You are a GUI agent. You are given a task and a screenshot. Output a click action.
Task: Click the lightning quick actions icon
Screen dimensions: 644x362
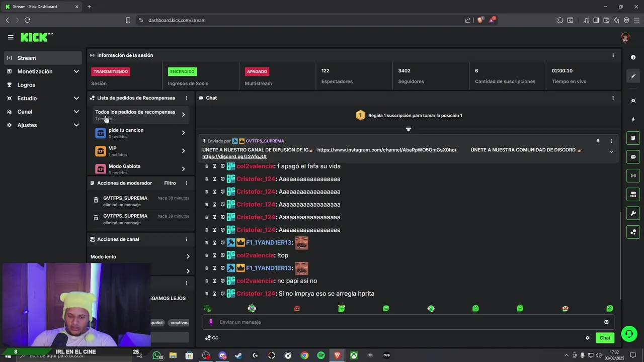[633, 120]
